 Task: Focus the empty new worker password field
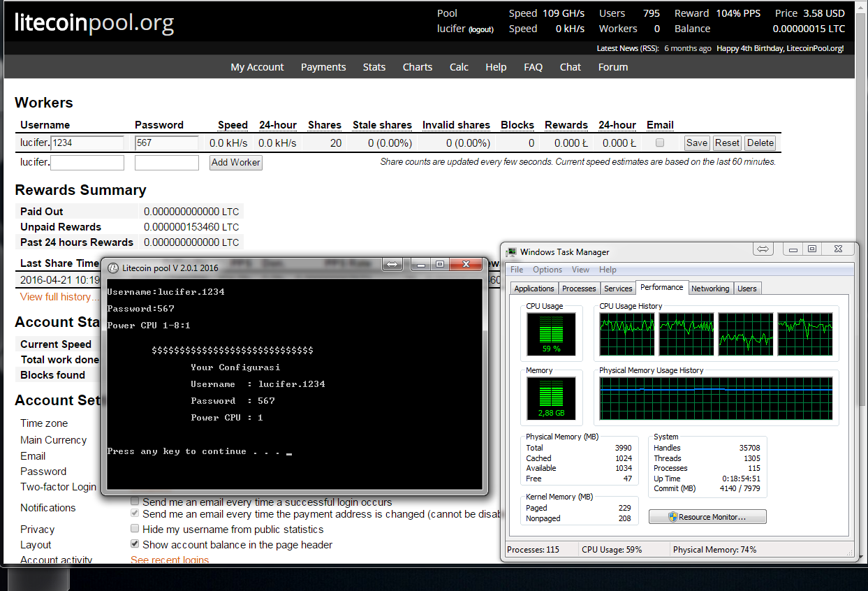tap(167, 162)
